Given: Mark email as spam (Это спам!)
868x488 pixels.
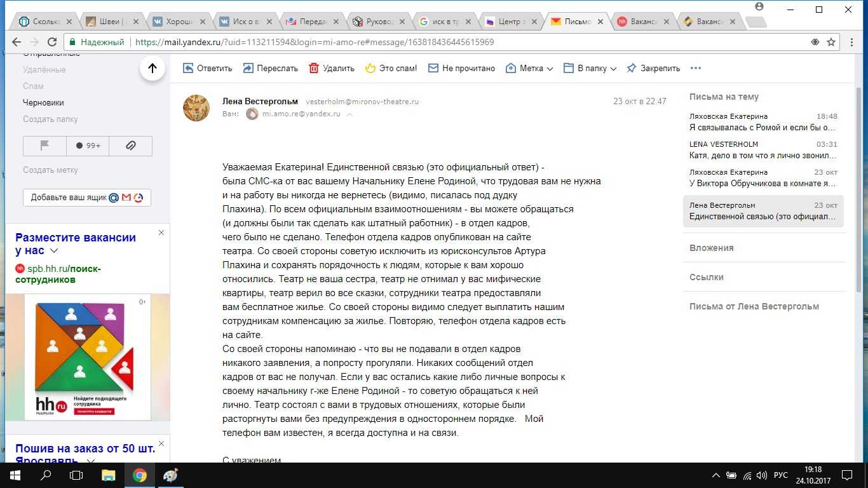Looking at the screenshot, I should 391,68.
